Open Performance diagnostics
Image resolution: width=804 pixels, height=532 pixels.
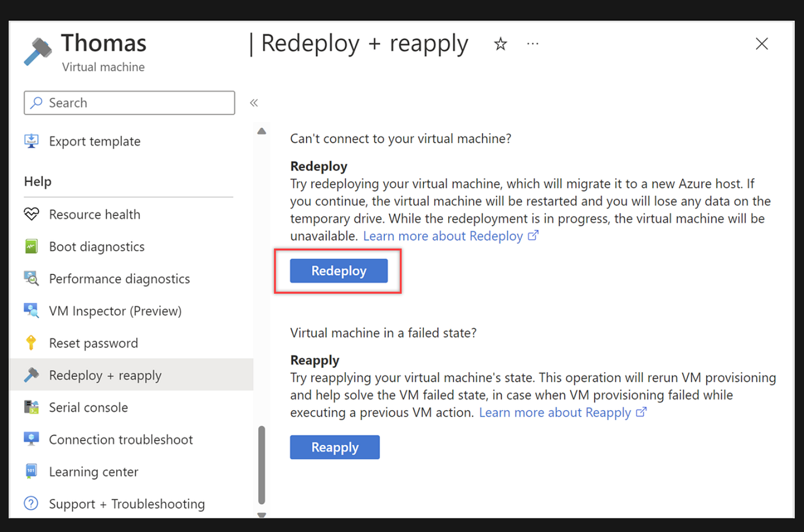click(x=119, y=278)
